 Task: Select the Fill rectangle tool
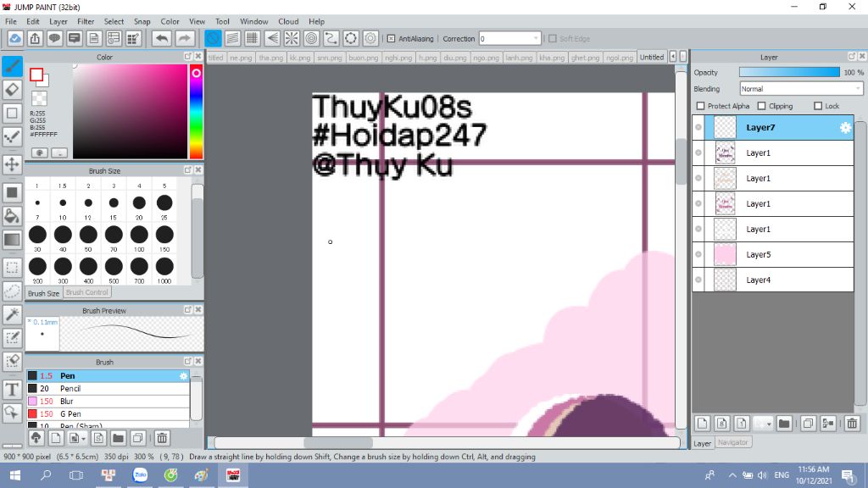(12, 192)
